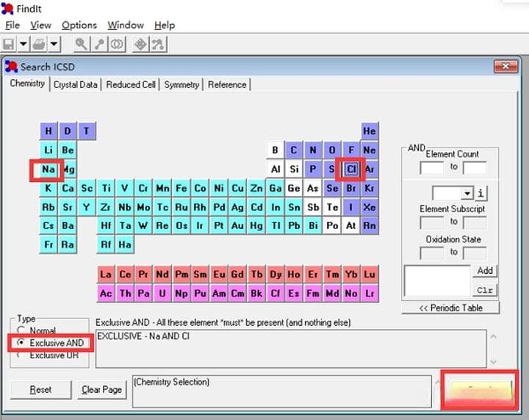Click the Oxidation State minimum field
The image size is (529, 420).
[431, 253]
